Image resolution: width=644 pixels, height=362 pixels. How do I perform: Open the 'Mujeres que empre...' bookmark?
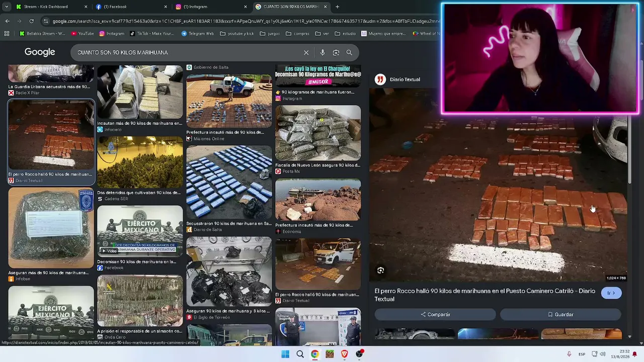[x=383, y=34]
